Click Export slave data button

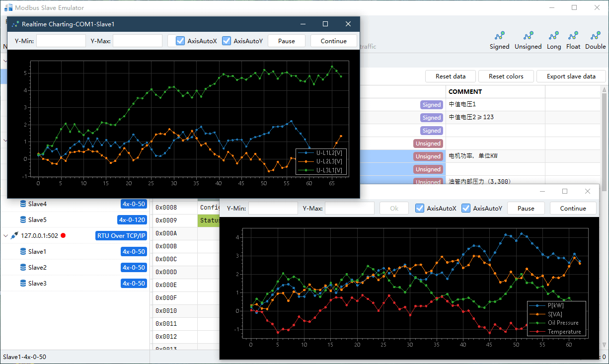571,76
